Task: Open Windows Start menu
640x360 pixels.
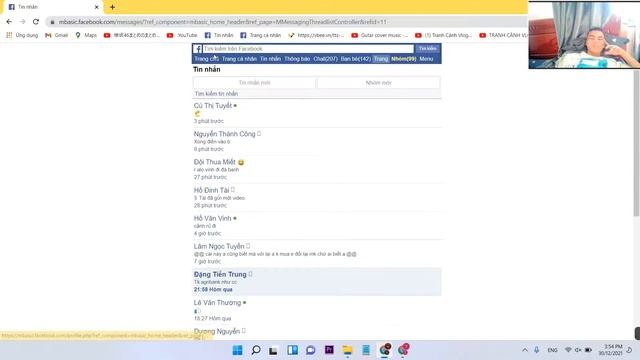Action: 237,350
